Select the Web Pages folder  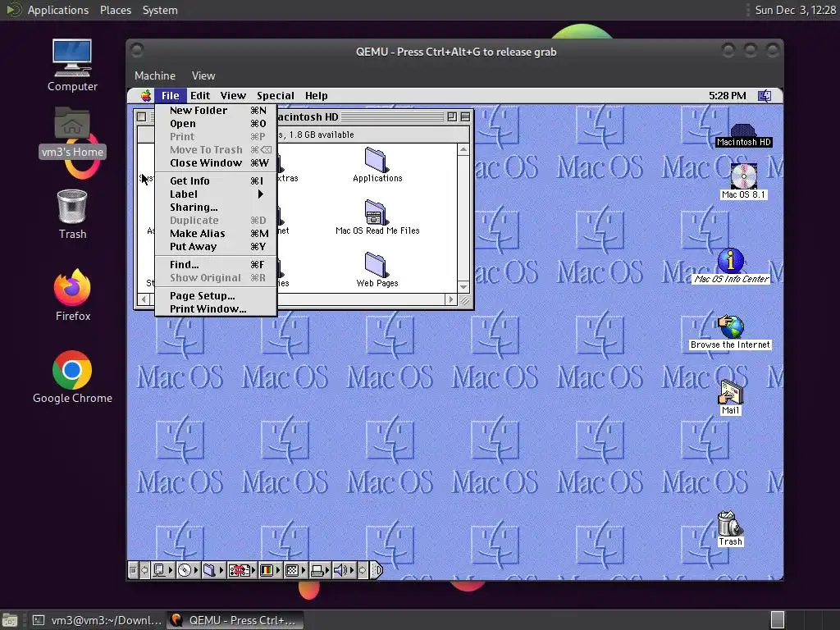pos(377,270)
